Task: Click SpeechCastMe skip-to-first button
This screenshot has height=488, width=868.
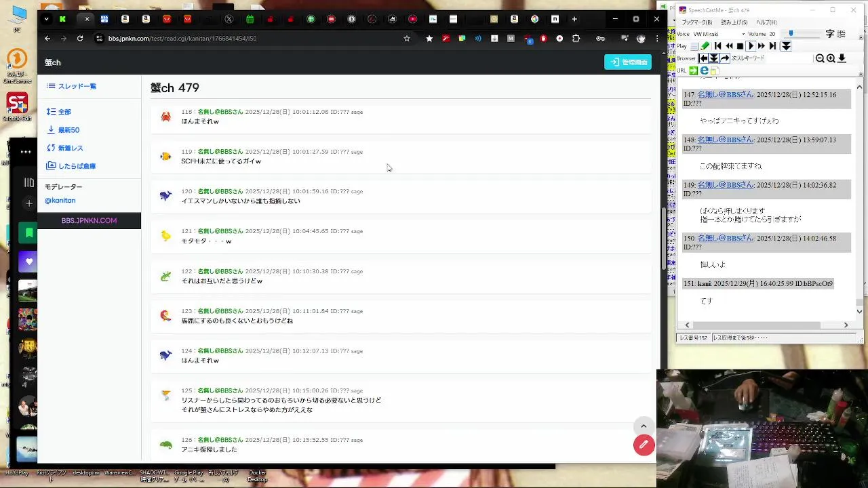Action: click(x=718, y=46)
